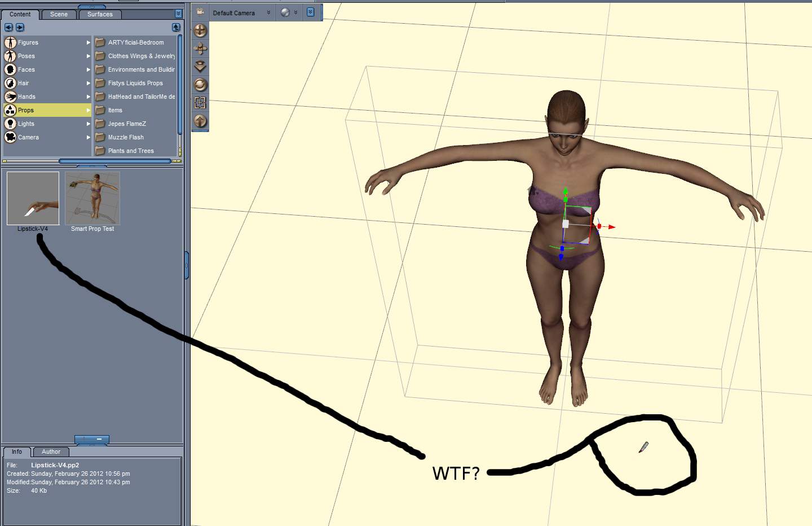This screenshot has width=812, height=526.
Task: Switch to the Author tab
Action: (51, 452)
